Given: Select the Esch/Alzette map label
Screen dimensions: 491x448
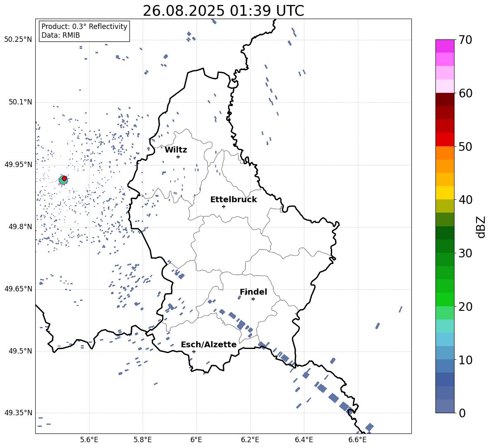Looking at the screenshot, I should (209, 344).
